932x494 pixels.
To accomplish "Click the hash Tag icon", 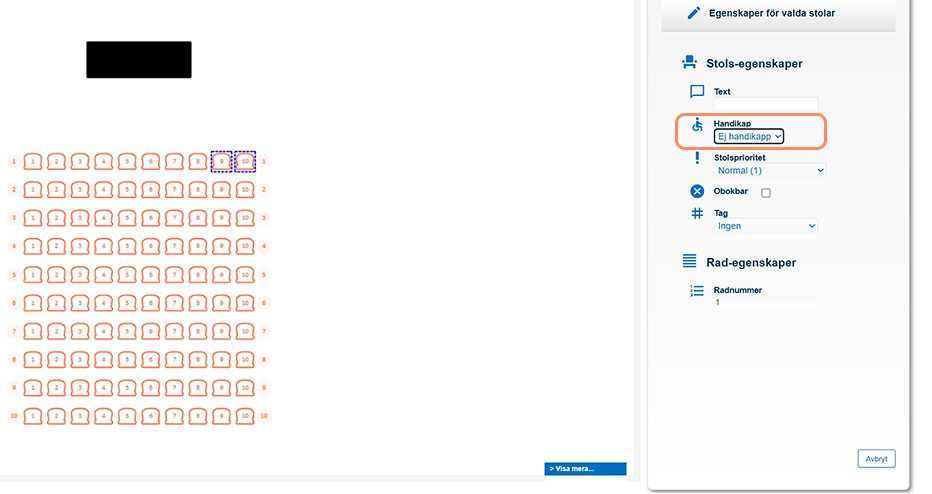I will (697, 213).
